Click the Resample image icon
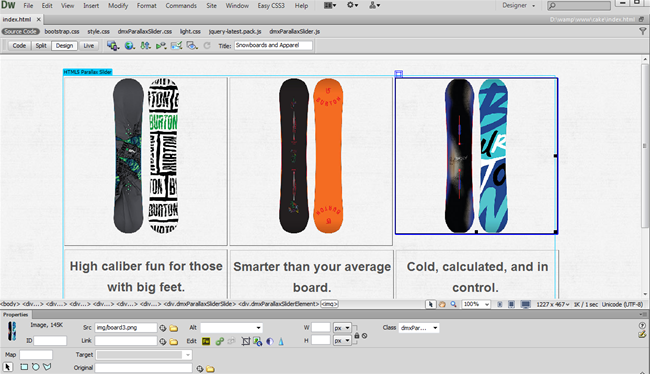 pos(257,341)
